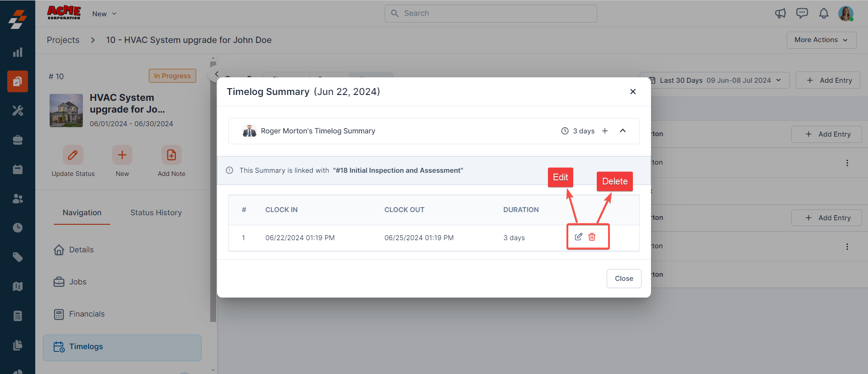Screen dimensions: 868x374
Task: Click the New plus icon under project
Action: [122, 155]
